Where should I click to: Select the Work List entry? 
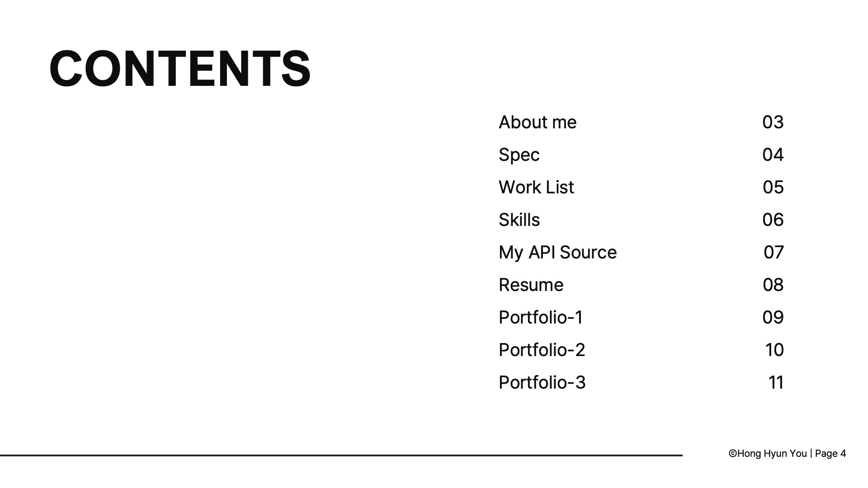point(536,187)
